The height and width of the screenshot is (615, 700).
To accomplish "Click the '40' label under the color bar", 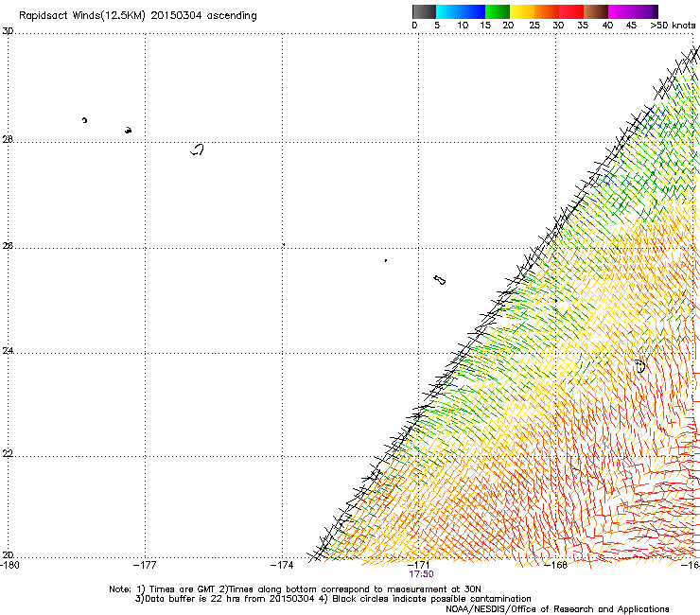I will [x=607, y=26].
